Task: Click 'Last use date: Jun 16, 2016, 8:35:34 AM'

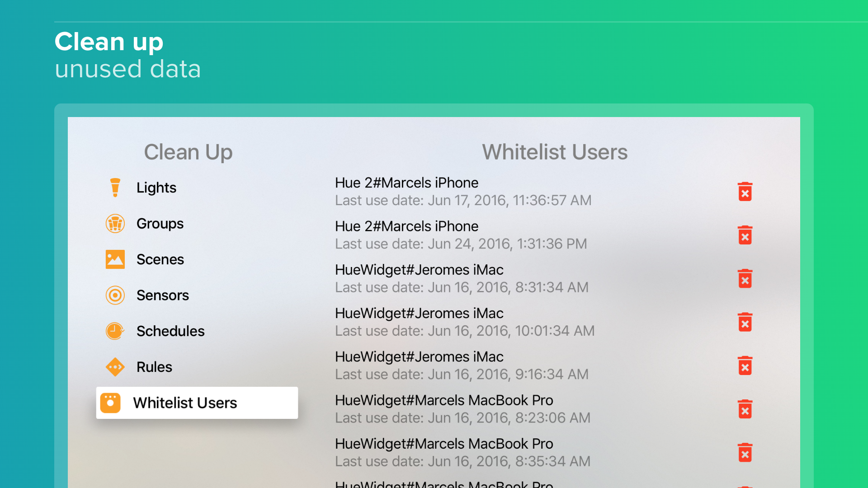Action: tap(462, 461)
